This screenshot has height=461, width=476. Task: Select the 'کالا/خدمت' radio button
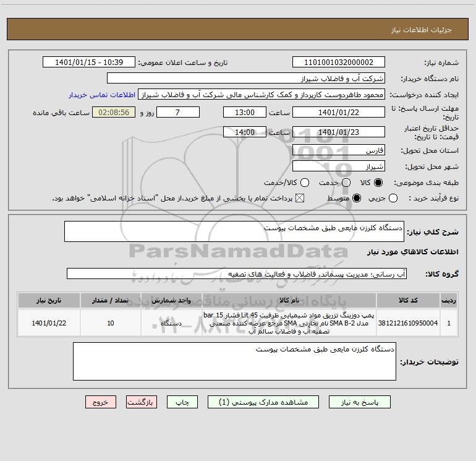coord(305,183)
